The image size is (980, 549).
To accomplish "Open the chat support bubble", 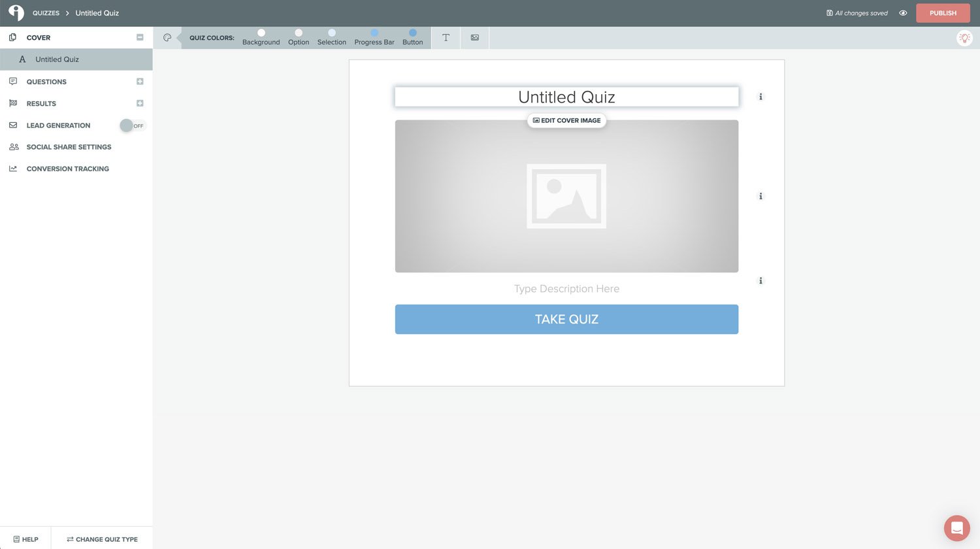I will 956,528.
